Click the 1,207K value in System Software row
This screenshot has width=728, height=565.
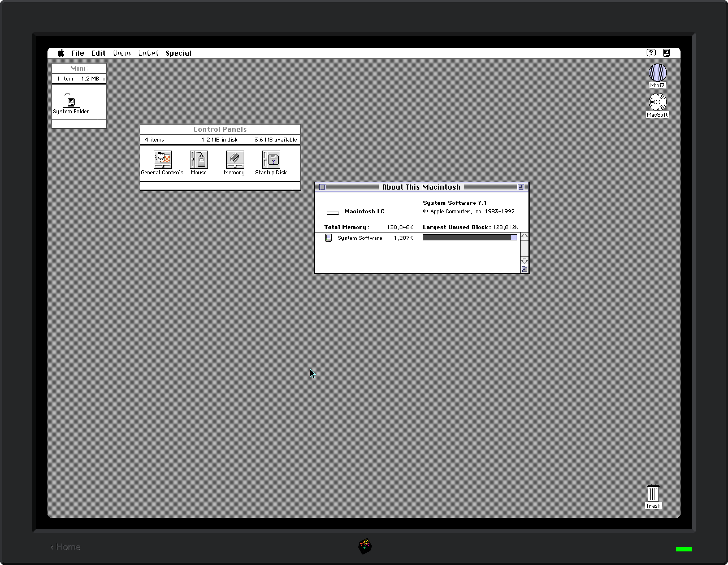tap(403, 238)
